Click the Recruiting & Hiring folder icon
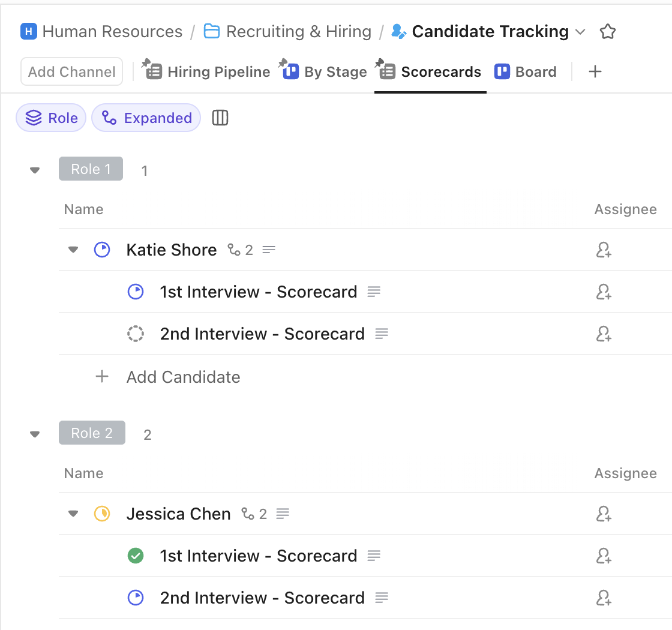 click(211, 31)
